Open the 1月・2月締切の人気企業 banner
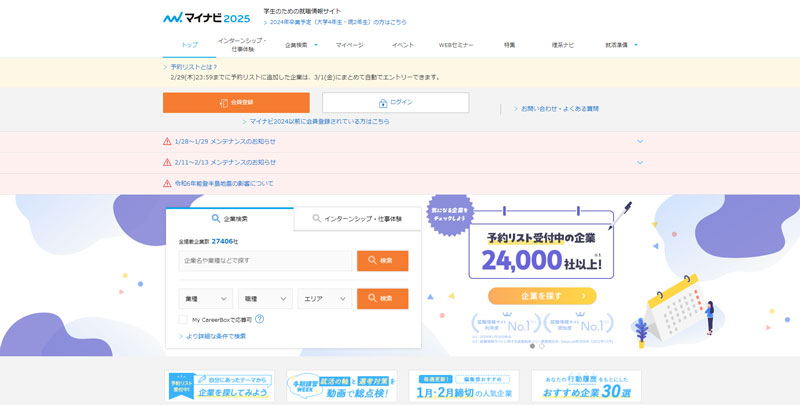The width and height of the screenshot is (800, 405). coord(464,386)
